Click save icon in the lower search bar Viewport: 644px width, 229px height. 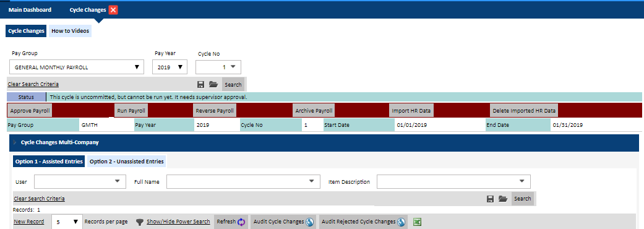(490, 199)
